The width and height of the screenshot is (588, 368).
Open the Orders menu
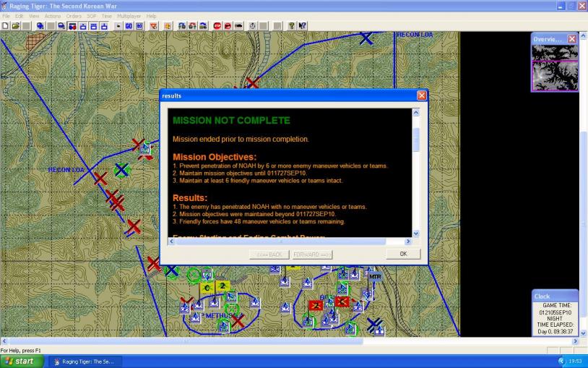pyautogui.click(x=74, y=16)
